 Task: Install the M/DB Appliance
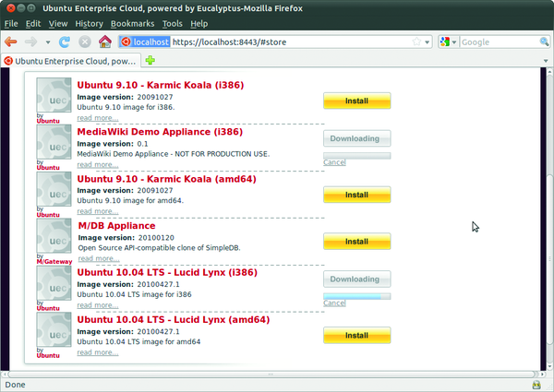pyautogui.click(x=356, y=242)
